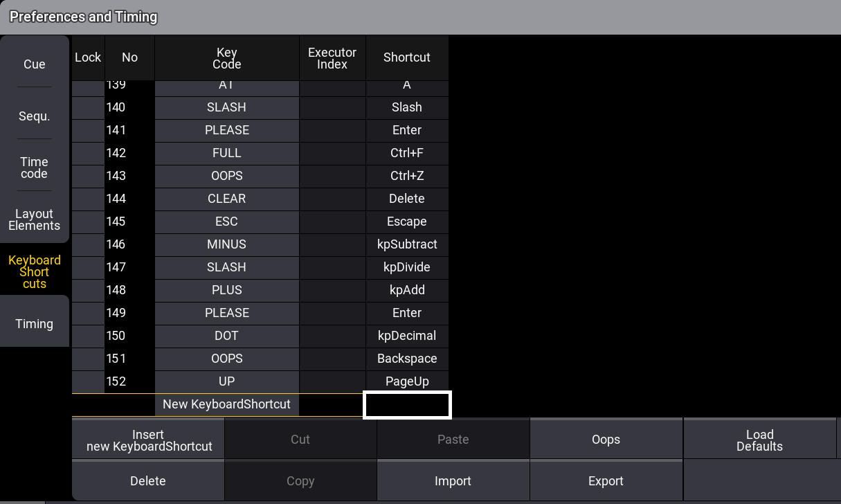Select the kpAdd shortcut cell
The height and width of the screenshot is (504, 841).
pos(407,290)
